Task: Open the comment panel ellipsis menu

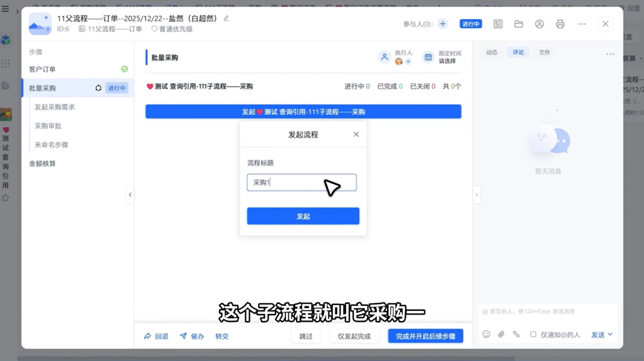Action: point(610,54)
